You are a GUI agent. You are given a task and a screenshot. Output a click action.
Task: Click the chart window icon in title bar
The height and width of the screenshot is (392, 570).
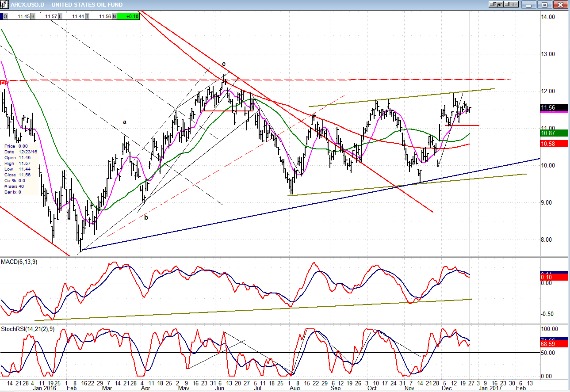tap(4, 4)
